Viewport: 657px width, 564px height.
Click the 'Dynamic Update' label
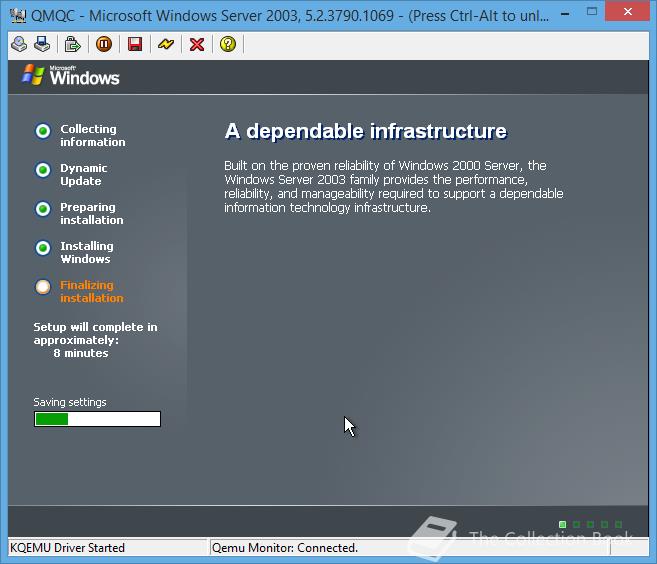coord(84,174)
